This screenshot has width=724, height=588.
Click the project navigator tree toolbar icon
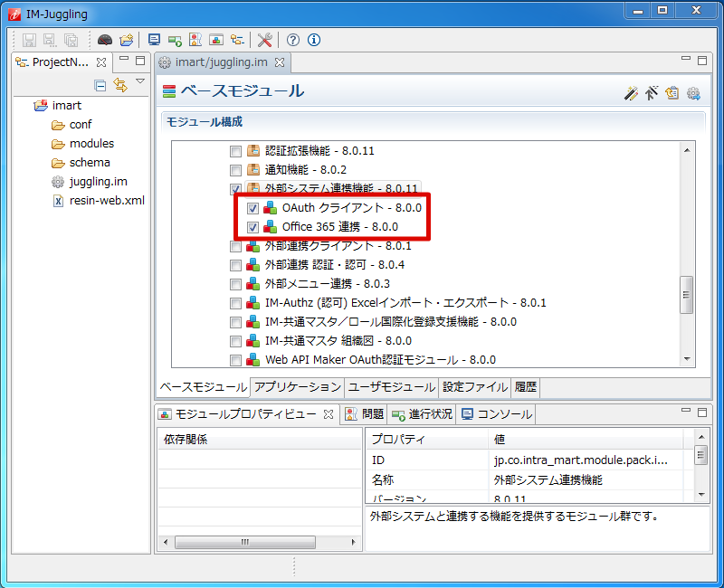pyautogui.click(x=237, y=40)
